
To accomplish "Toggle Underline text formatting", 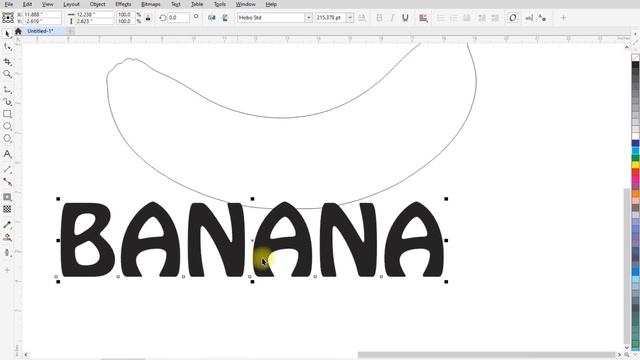I will 405,18.
